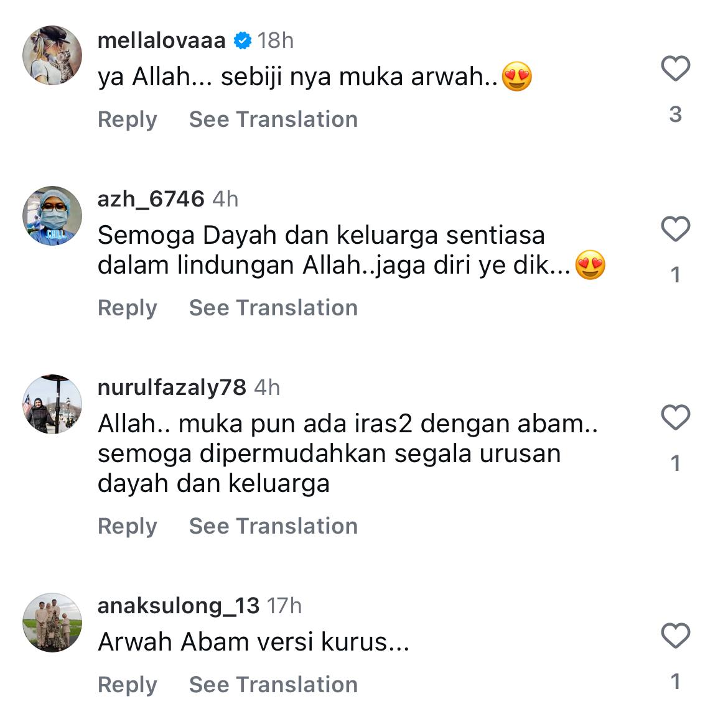Open anaksulong_13's profile picture

coord(52,622)
